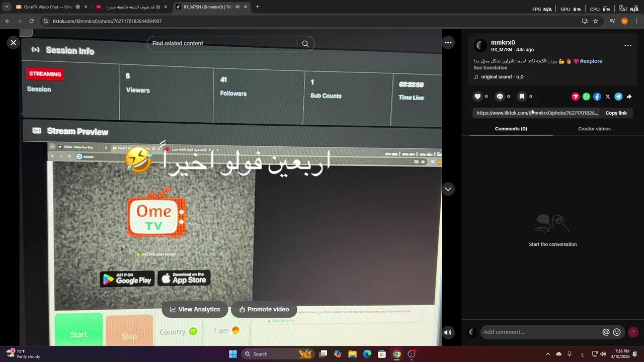Share the post on Facebook
Viewport: 644px width, 362px height.
pyautogui.click(x=597, y=97)
